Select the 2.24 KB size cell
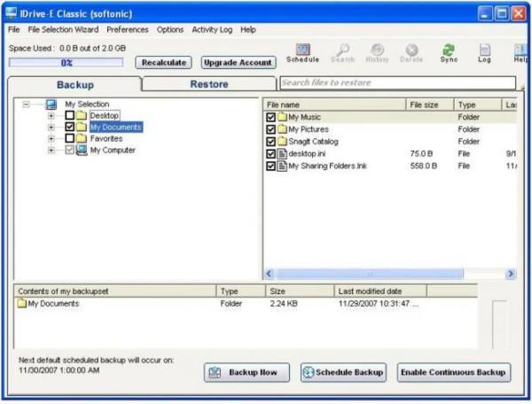532x404 pixels. click(x=284, y=303)
